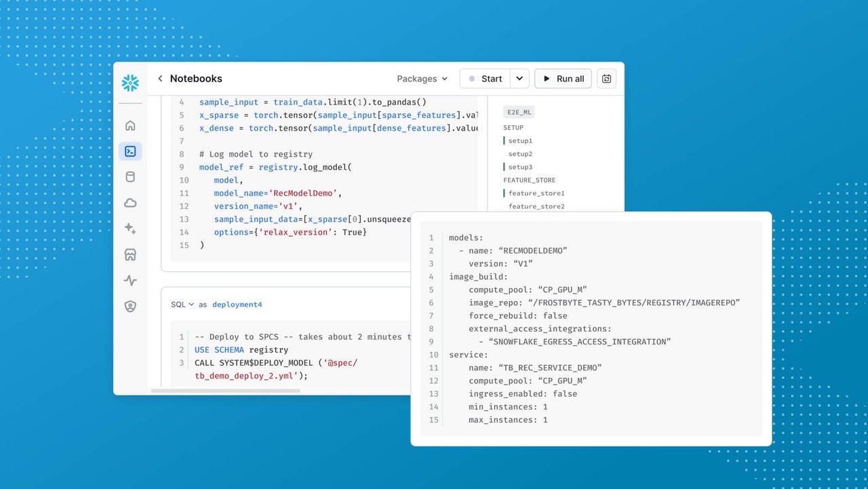Open the SQL language dropdown in deployment4 cell

click(180, 305)
